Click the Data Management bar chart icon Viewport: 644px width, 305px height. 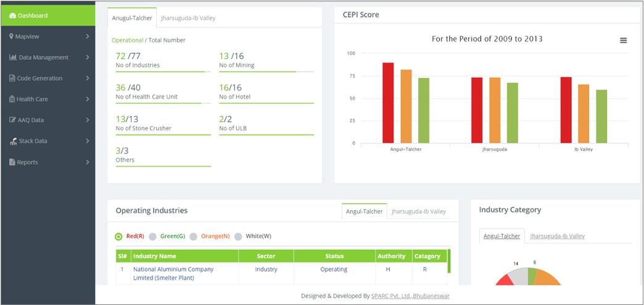point(13,57)
